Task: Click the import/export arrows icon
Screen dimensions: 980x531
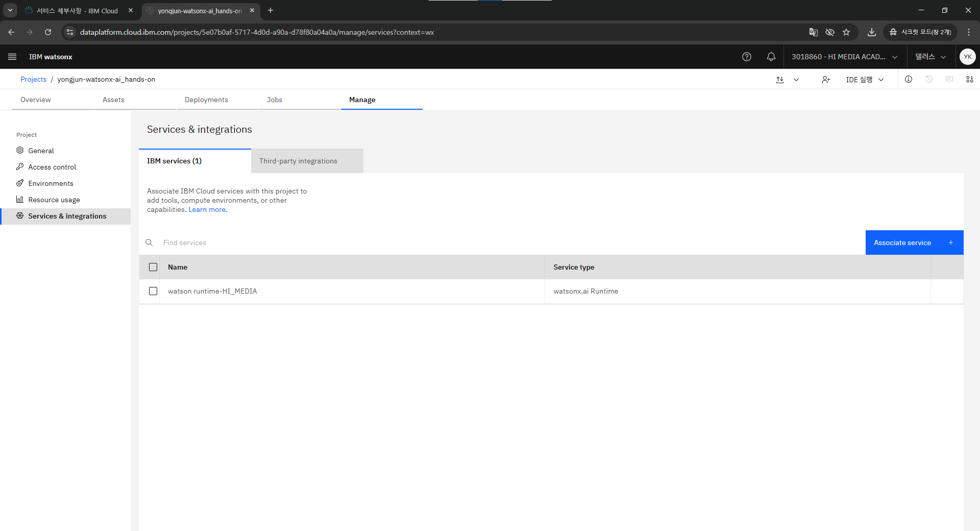Action: 780,80
